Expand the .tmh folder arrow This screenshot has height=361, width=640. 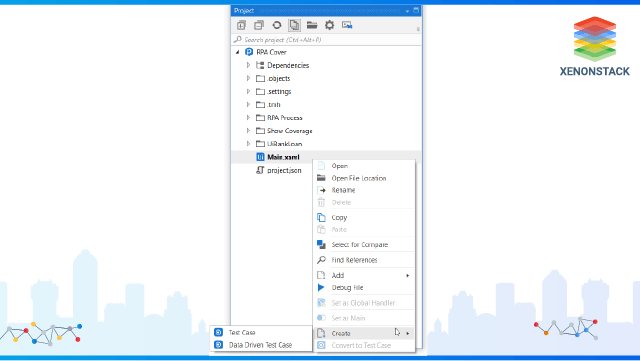pyautogui.click(x=248, y=105)
